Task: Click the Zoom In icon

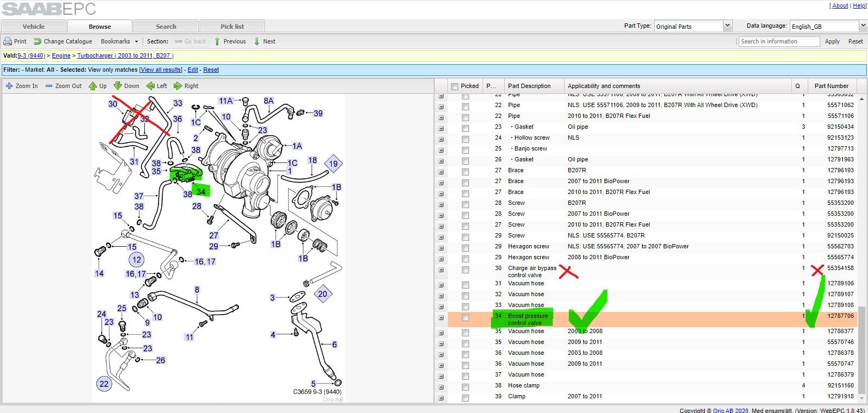Action: tap(9, 86)
